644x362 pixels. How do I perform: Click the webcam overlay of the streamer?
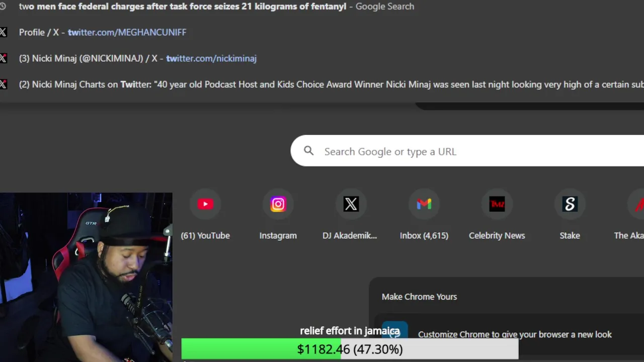pyautogui.click(x=86, y=277)
